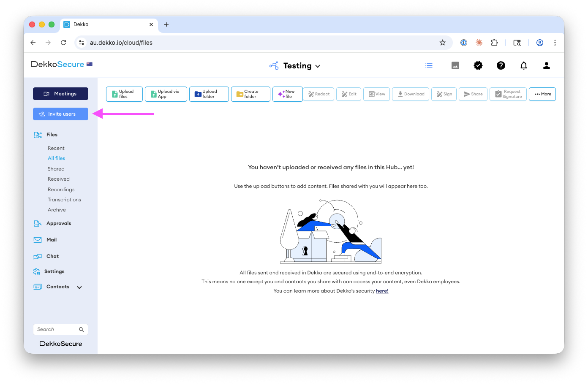The width and height of the screenshot is (588, 385).
Task: Open Chrome profile icon
Action: (x=540, y=43)
